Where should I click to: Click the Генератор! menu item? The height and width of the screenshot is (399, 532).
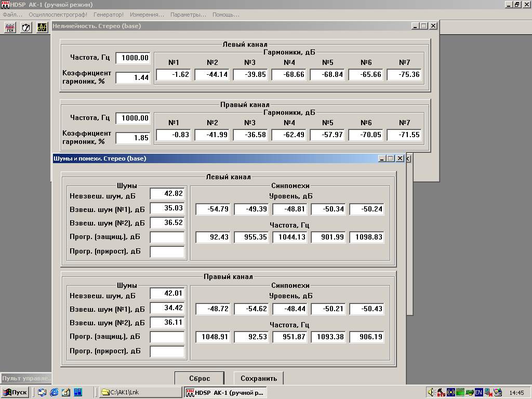click(109, 15)
